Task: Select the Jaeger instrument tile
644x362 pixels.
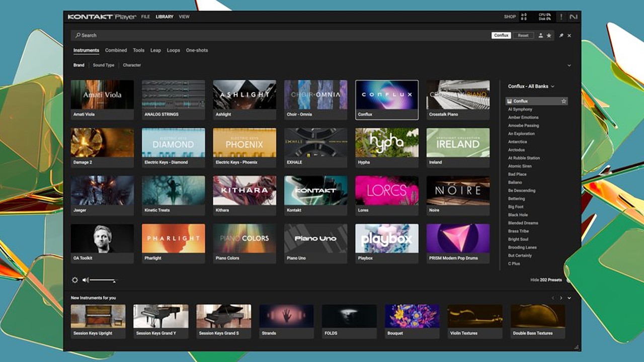Action: tap(102, 196)
